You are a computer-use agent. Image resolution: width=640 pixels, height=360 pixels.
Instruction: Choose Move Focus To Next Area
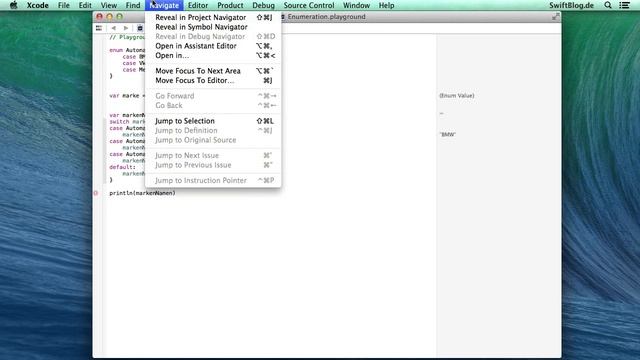coord(213,71)
